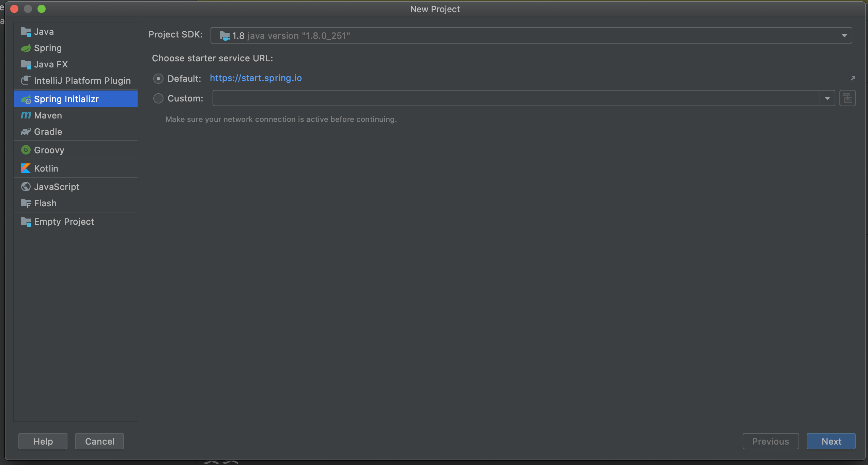868x465 pixels.
Task: Click the Kotlin logo icon
Action: coord(26,169)
